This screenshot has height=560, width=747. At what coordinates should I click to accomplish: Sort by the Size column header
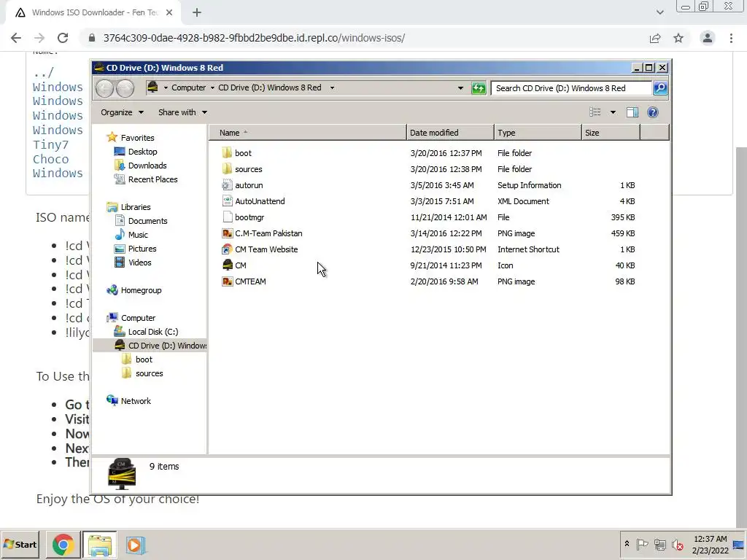click(611, 133)
